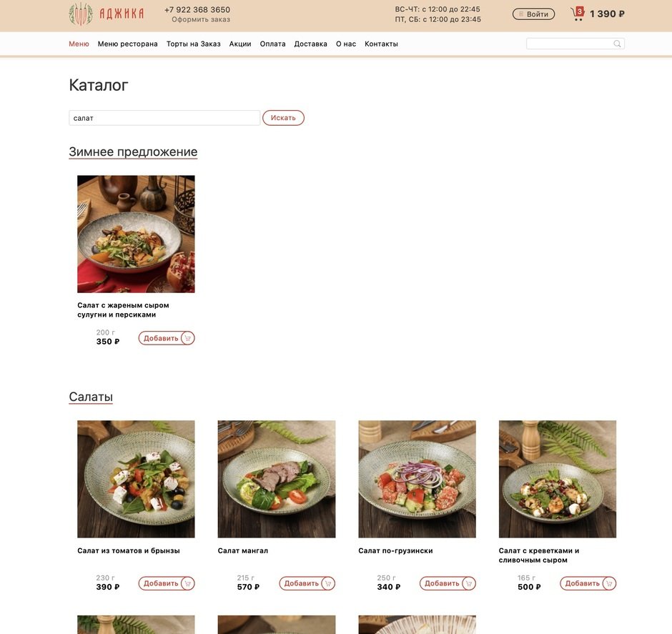
Task: Click the magnifier icon in top search
Action: coord(617,44)
